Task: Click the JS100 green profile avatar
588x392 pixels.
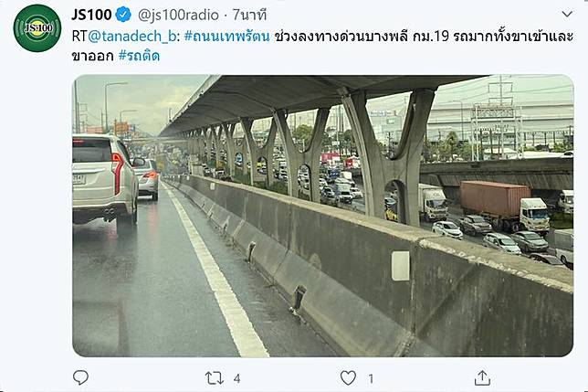Action: (x=37, y=28)
